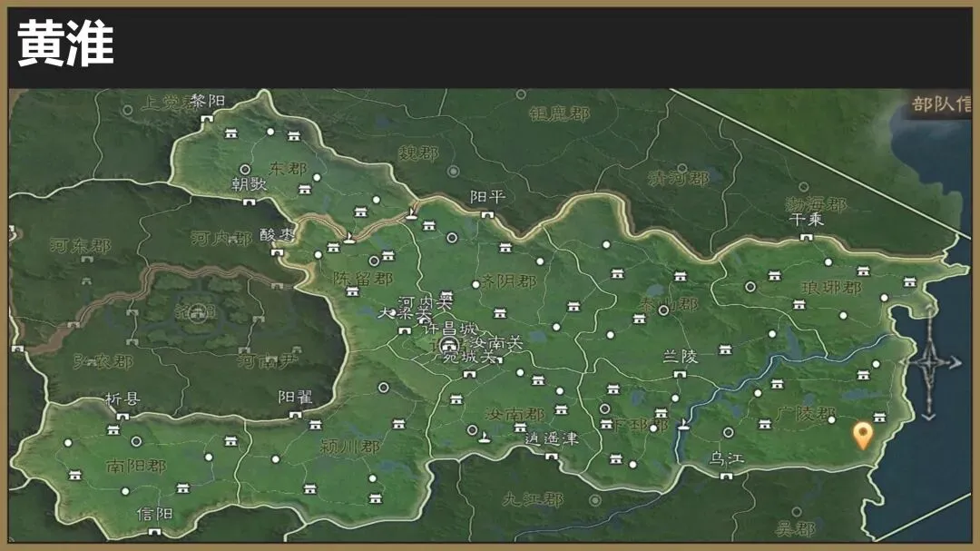Click the 南阳郡 region label
The height and width of the screenshot is (551, 980).
(136, 466)
